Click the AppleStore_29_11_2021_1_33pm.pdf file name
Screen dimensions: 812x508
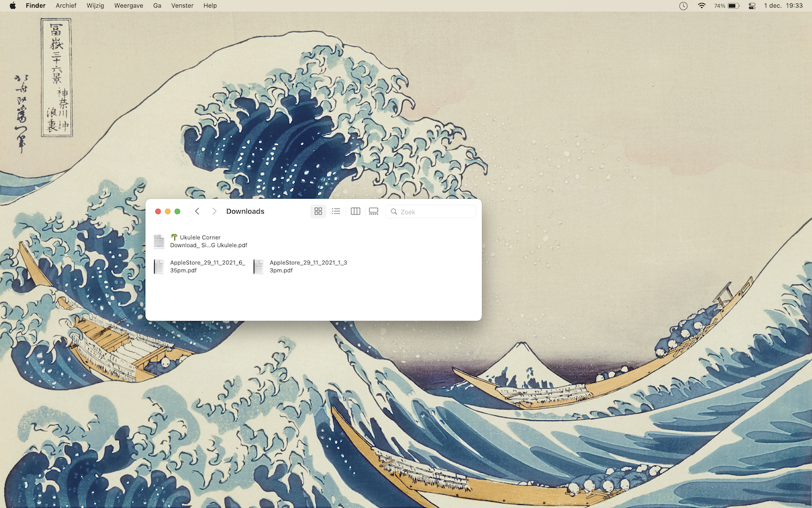coord(308,266)
